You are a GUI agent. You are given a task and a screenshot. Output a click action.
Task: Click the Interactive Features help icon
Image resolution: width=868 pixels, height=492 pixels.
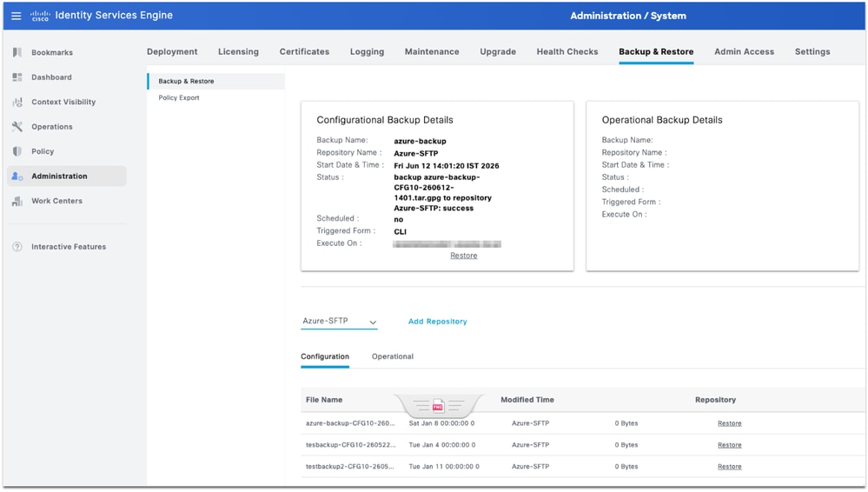17,247
